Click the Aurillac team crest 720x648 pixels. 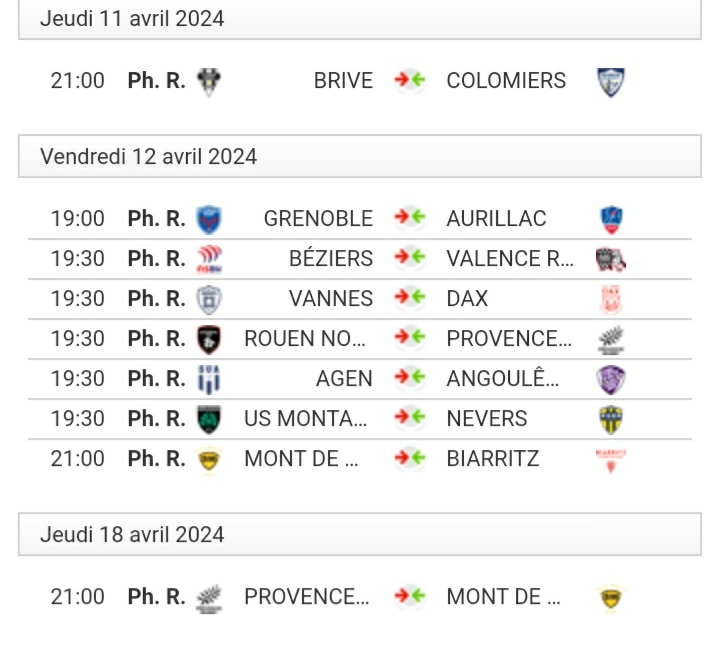611,220
